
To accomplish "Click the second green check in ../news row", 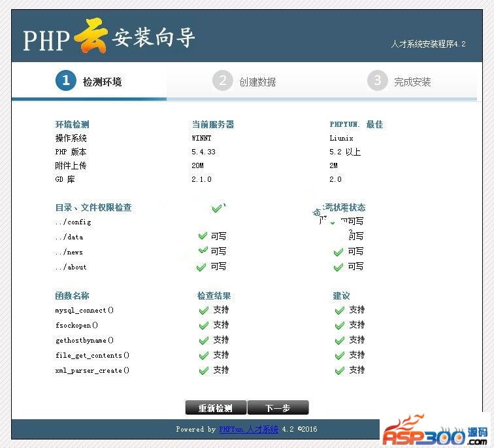I will [338, 252].
